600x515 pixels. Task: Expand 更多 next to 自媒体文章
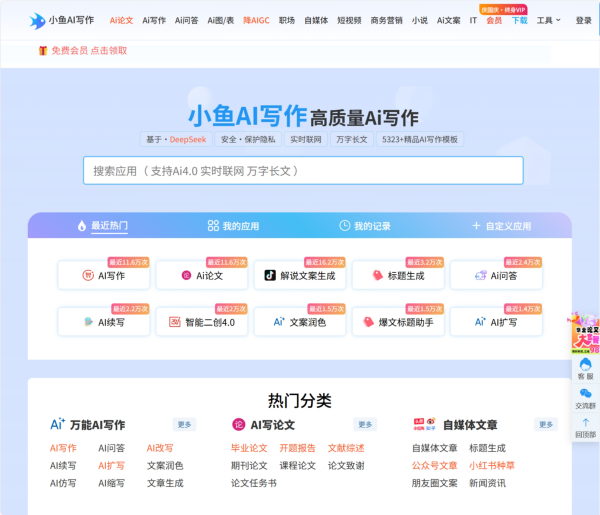point(546,424)
